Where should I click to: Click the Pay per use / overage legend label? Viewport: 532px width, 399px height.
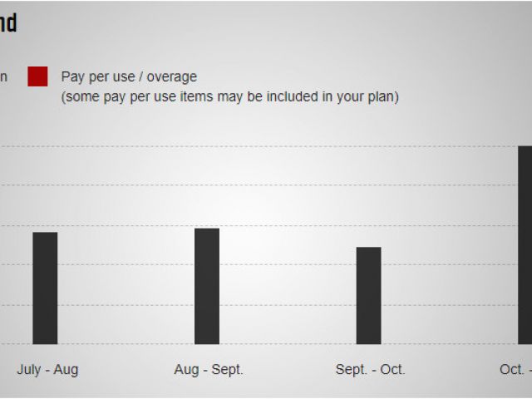[129, 76]
